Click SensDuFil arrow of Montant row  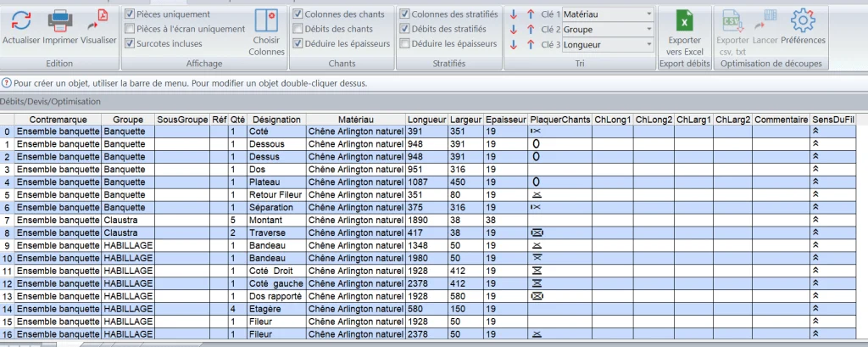tap(815, 220)
